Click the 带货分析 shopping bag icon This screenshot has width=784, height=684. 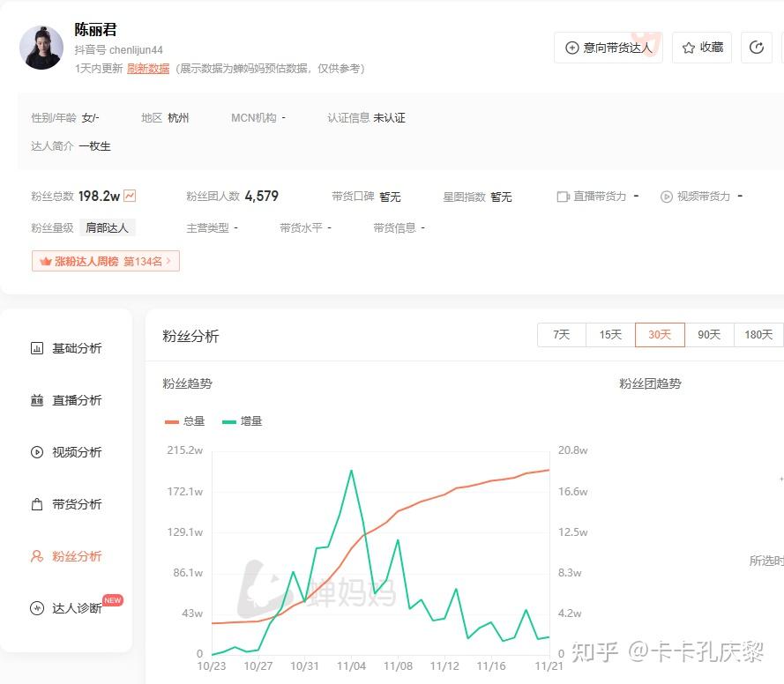[37, 504]
